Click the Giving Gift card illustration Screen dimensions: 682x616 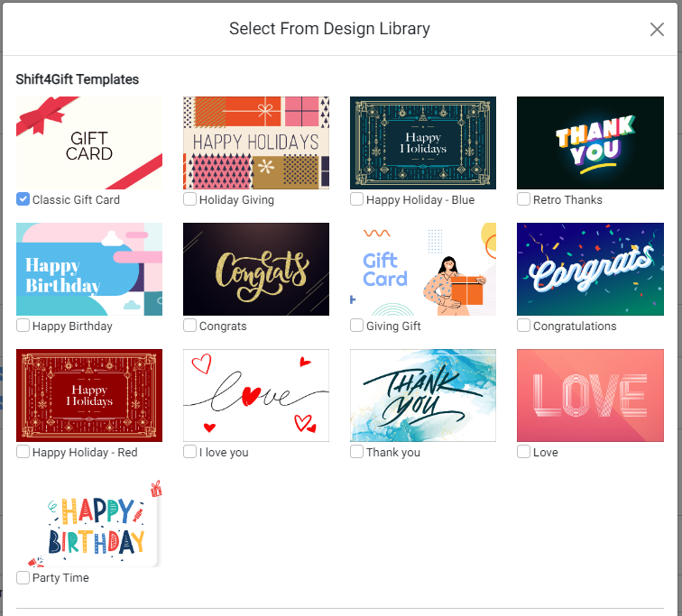click(423, 270)
